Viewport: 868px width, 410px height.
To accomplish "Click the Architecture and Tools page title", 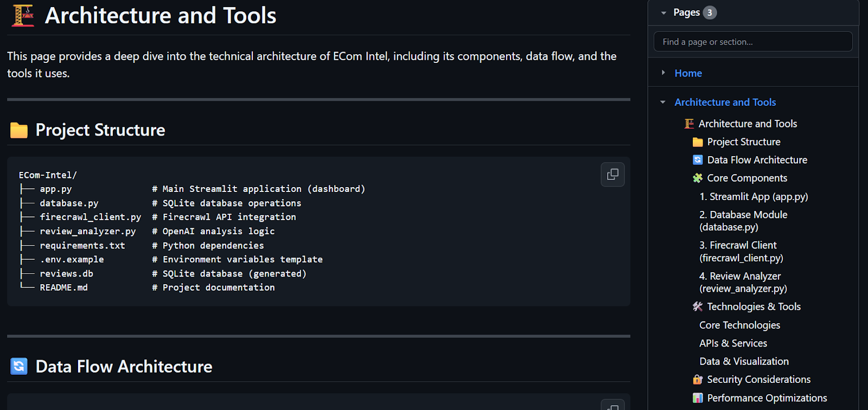I will click(161, 16).
